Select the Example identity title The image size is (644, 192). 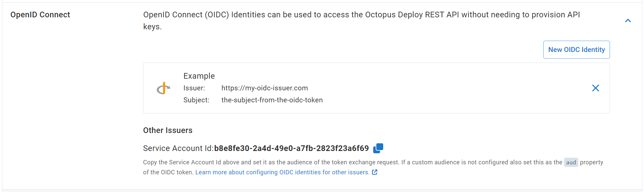tap(199, 76)
